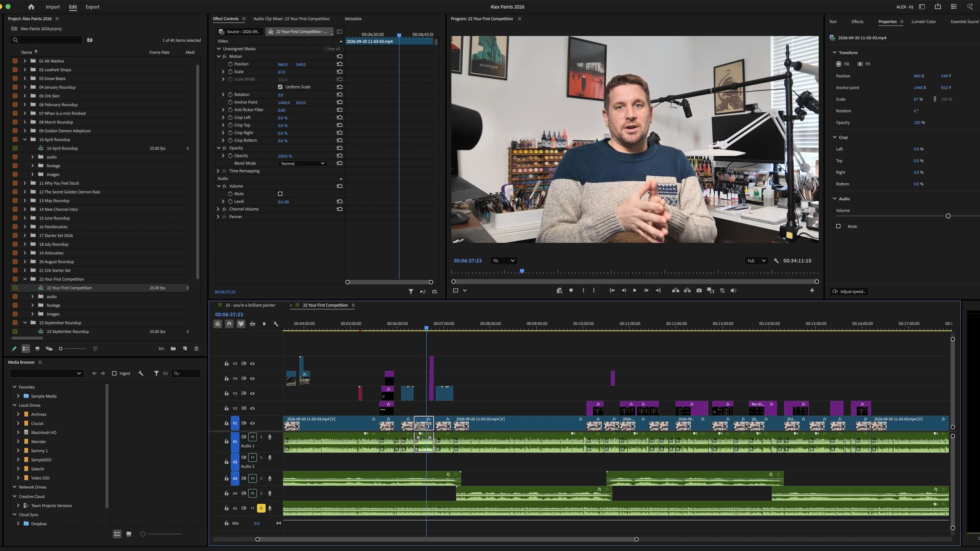Click the Adjust speed button

coord(849,292)
